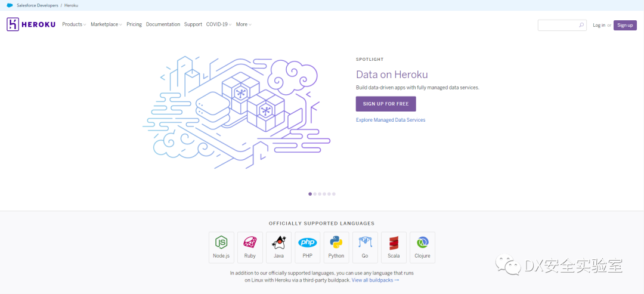Expand the Products dropdown menu
This screenshot has height=294, width=644.
coord(74,24)
